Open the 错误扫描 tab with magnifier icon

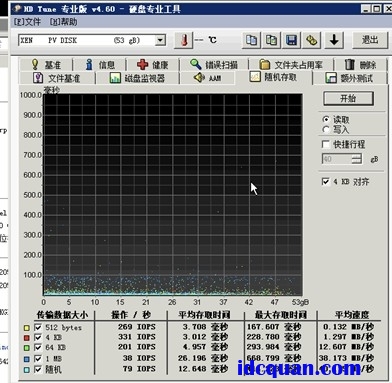click(214, 64)
